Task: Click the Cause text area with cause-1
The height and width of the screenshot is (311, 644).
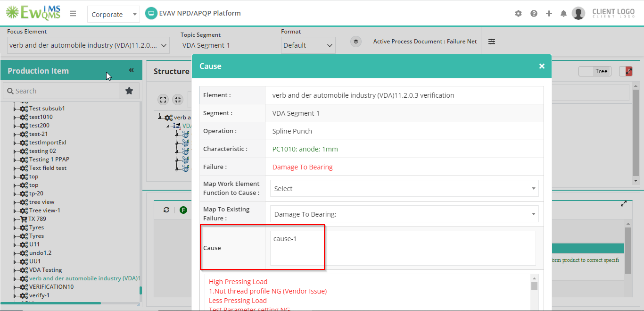Action: (403, 248)
